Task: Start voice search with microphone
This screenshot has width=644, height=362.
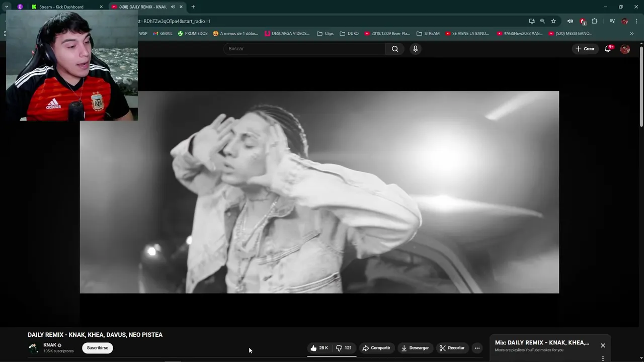Action: 415,49
